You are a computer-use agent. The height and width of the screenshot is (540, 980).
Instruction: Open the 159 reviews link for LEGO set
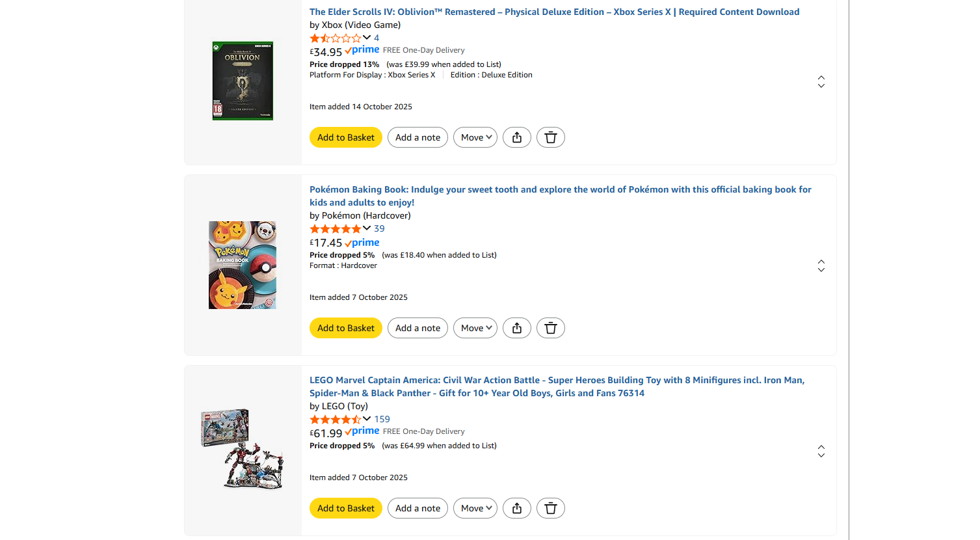pos(382,419)
